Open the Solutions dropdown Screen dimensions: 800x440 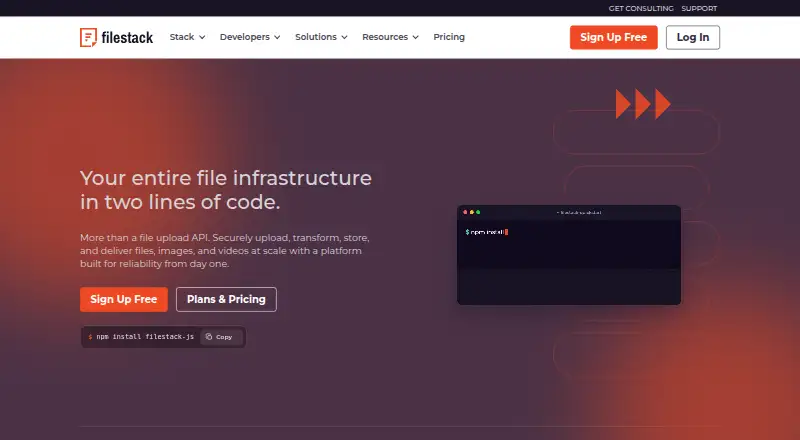click(321, 37)
